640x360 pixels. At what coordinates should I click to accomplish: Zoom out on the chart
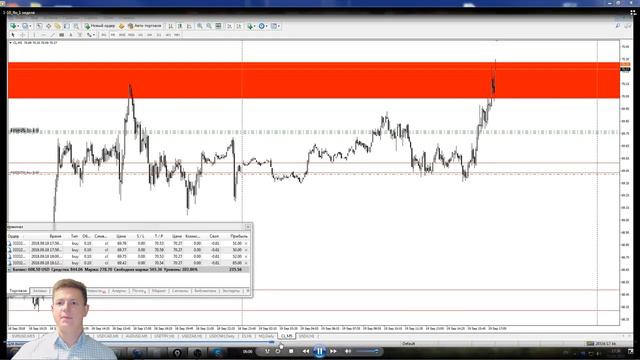tap(209, 26)
